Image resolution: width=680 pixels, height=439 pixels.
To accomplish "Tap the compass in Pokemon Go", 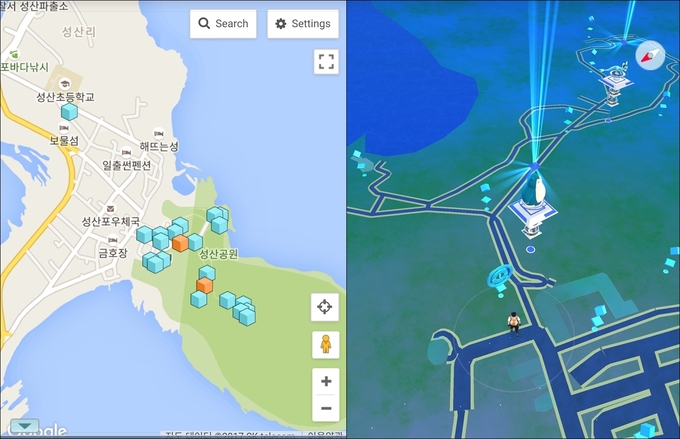I will [x=650, y=56].
